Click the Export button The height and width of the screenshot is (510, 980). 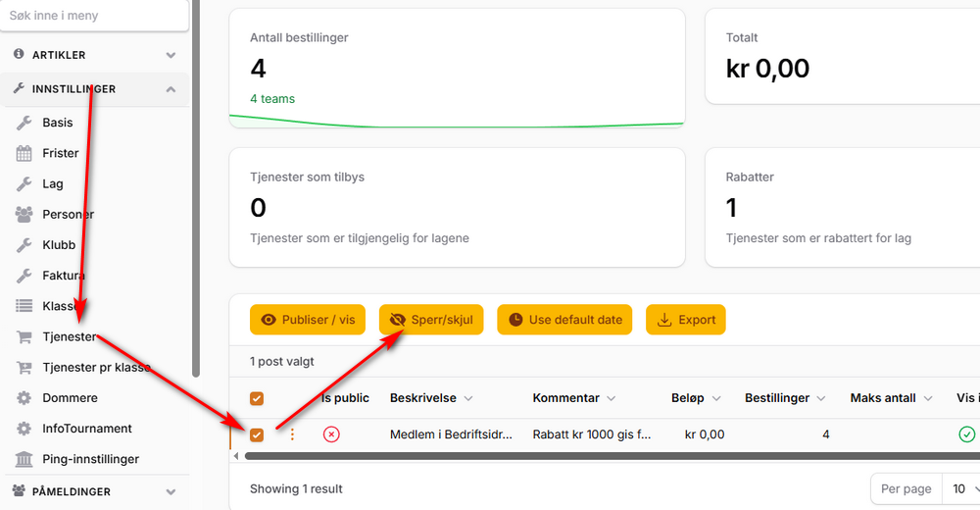686,320
